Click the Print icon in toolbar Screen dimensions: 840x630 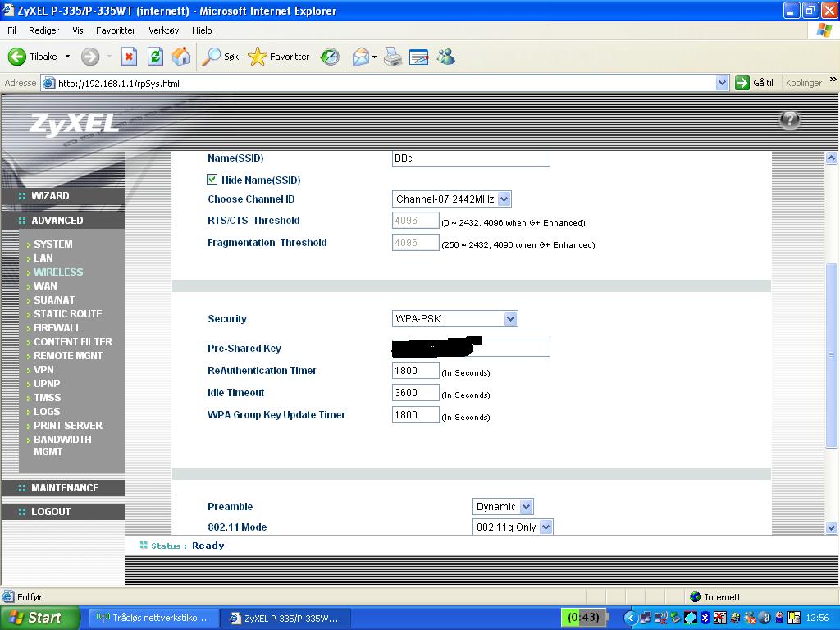pyautogui.click(x=393, y=57)
